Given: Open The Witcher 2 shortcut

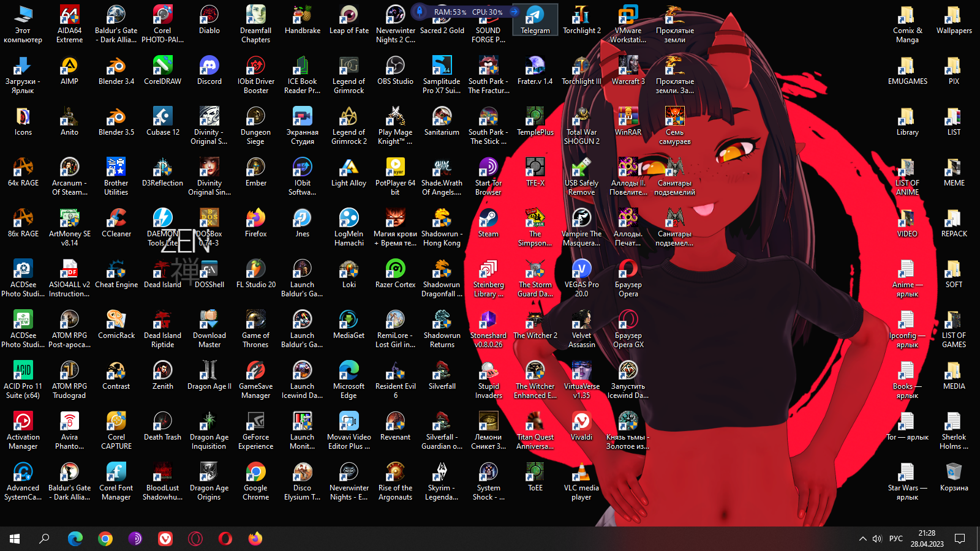Looking at the screenshot, I should [x=535, y=324].
